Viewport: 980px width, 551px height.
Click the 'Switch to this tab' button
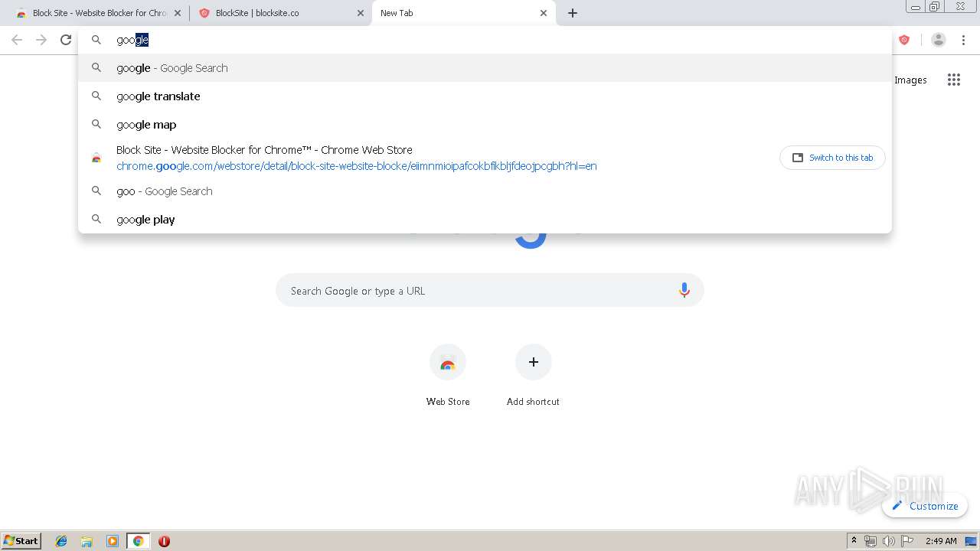tap(832, 158)
